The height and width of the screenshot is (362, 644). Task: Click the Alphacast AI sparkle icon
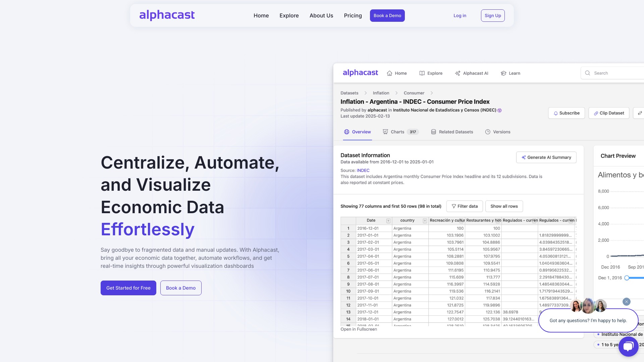(x=458, y=73)
